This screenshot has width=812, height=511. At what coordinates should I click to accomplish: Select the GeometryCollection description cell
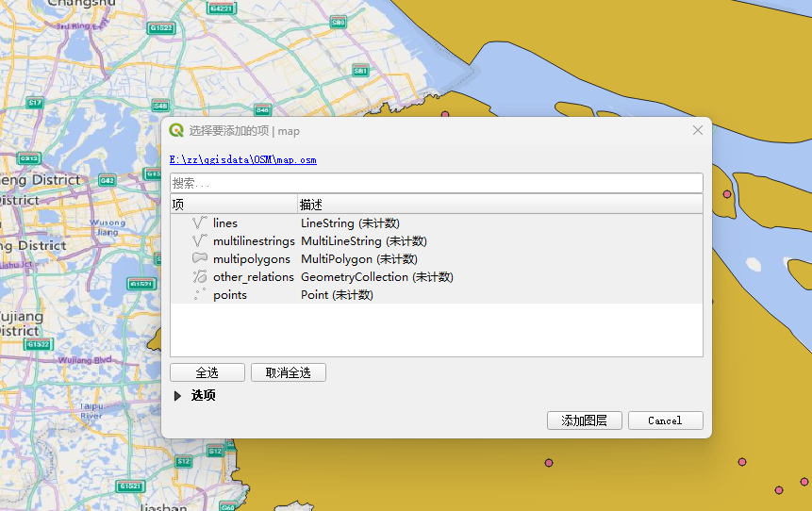(376, 277)
